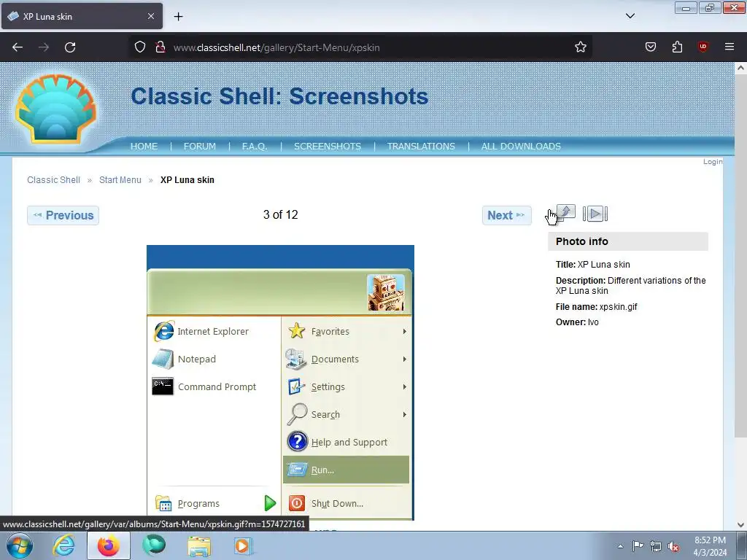Open the Pocket save icon
The image size is (747, 560).
[651, 47]
